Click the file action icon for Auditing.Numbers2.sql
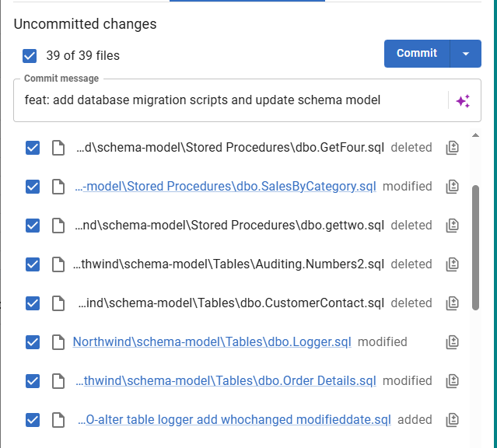 (452, 264)
